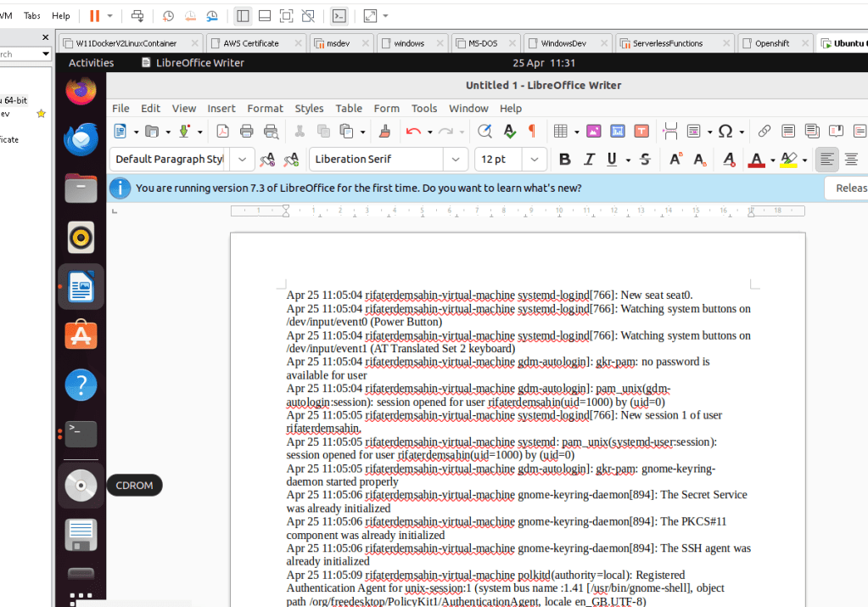The height and width of the screenshot is (607, 868).
Task: Open the underline style dropdown arrow
Action: tap(629, 160)
